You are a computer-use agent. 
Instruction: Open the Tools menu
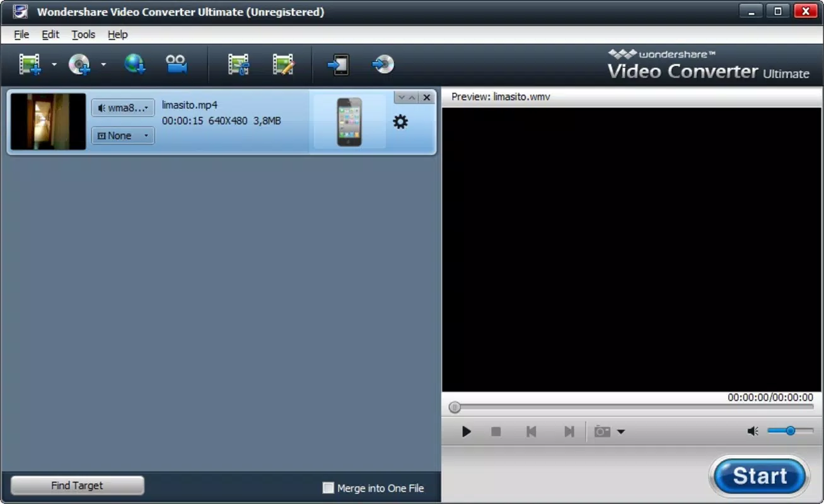(83, 35)
